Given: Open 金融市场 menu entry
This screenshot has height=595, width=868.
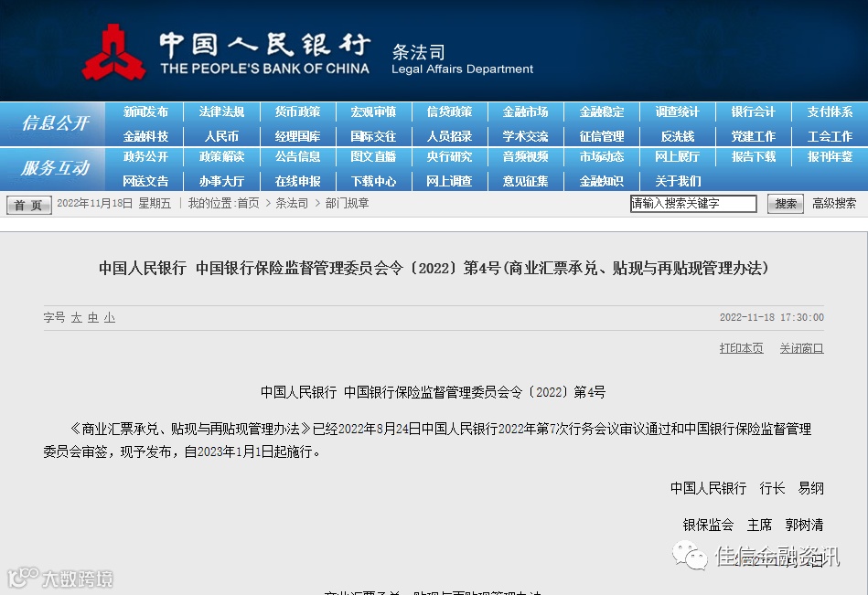Looking at the screenshot, I should point(525,112).
